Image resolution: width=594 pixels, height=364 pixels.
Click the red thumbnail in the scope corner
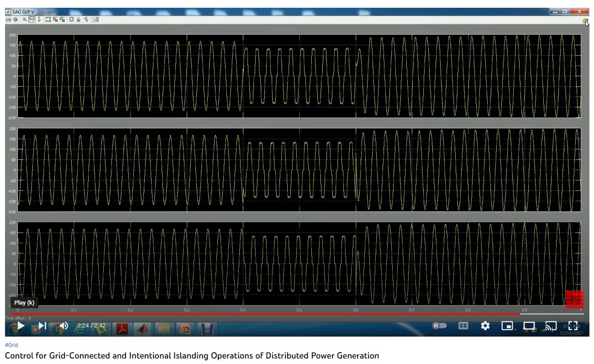574,299
